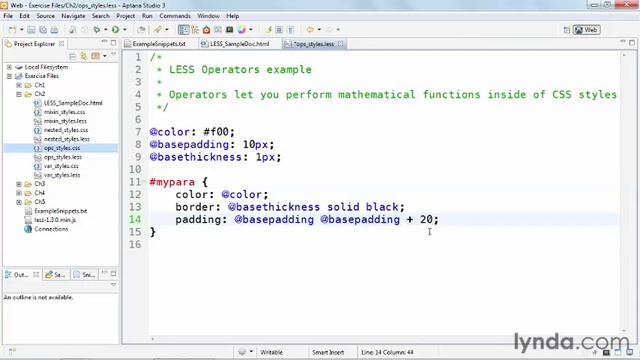Open the File menu
This screenshot has height=360, width=640.
pyautogui.click(x=8, y=16)
